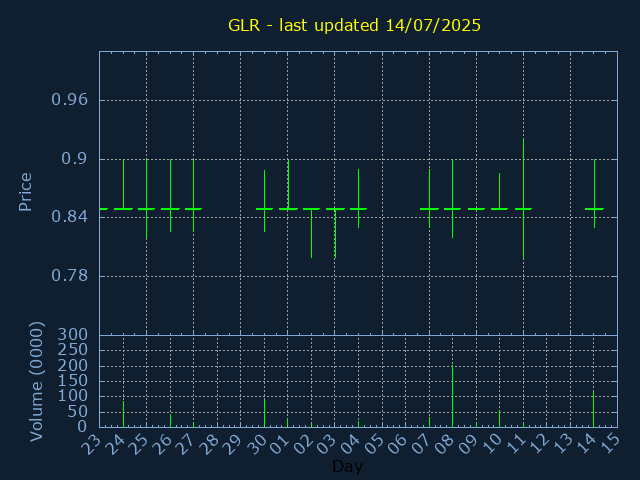Select the price bar for day 08
Viewport: 640px width, 480px height.
click(452, 198)
